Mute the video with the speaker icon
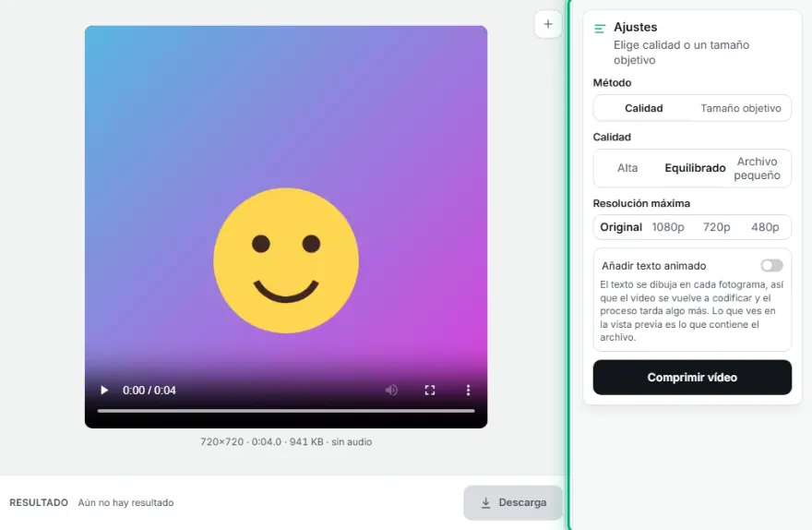 391,391
